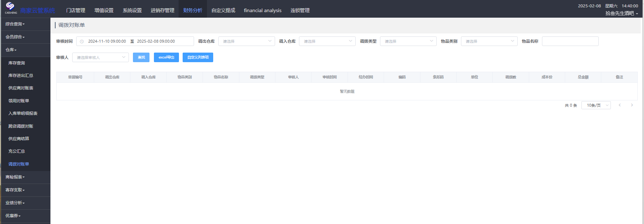Go to next page arrow
This screenshot has width=644, height=224.
coord(632,105)
